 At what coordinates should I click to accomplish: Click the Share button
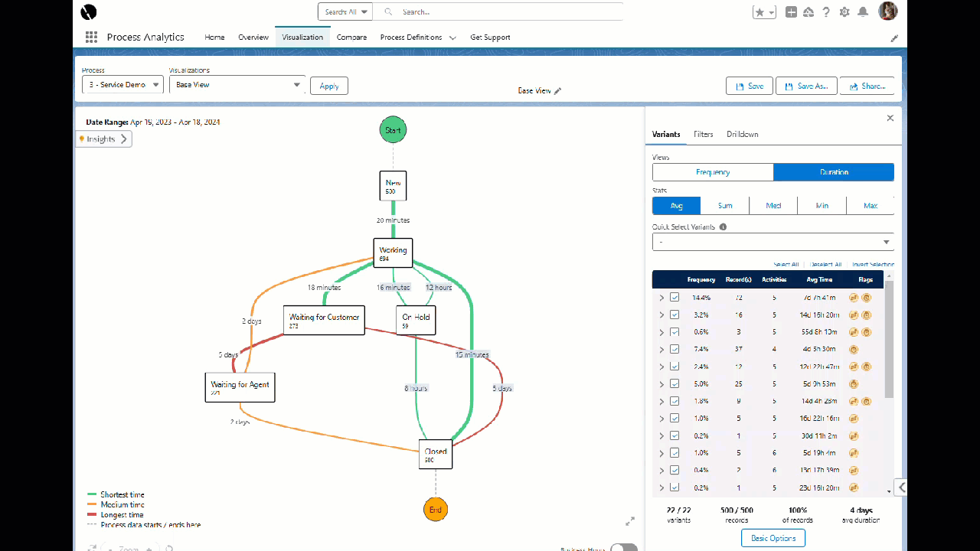867,86
